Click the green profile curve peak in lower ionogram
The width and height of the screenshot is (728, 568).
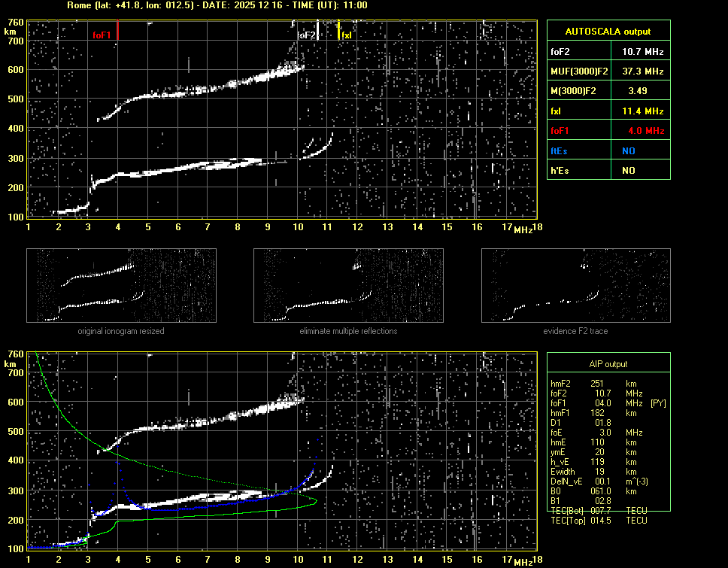[316, 500]
